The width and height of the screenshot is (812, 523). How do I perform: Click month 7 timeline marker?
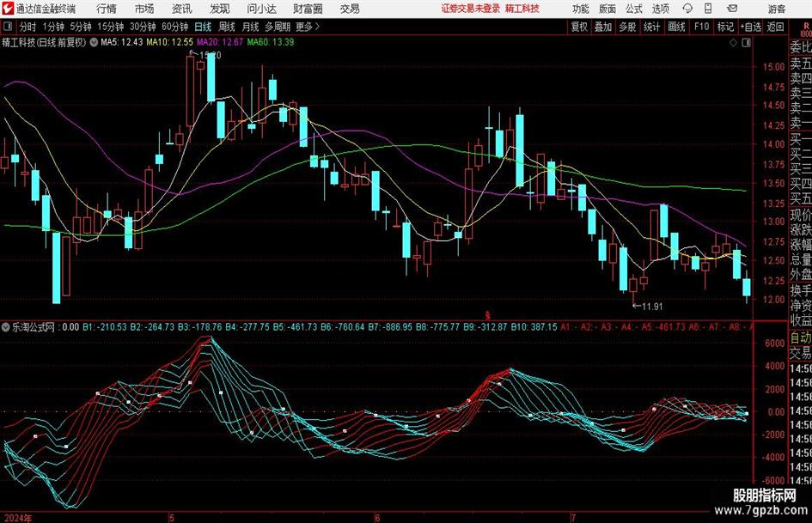pyautogui.click(x=573, y=518)
